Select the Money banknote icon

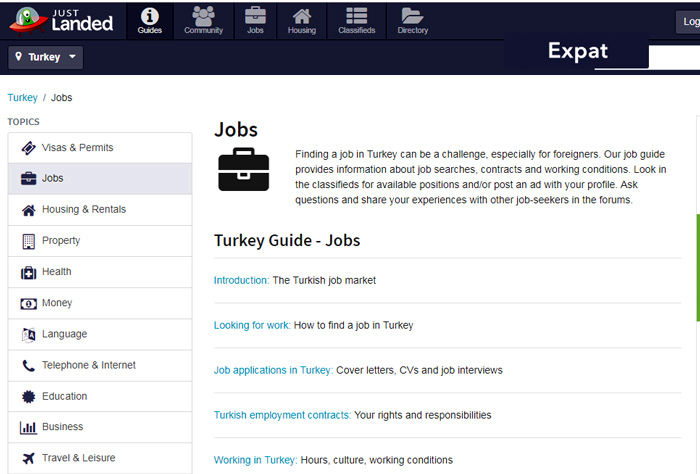click(29, 304)
